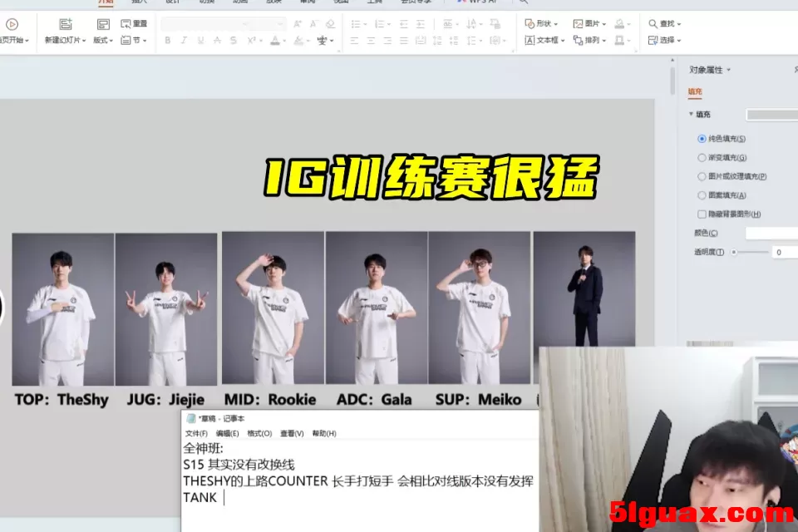Open the font size combo box
The width and height of the screenshot is (798, 532).
pyautogui.click(x=268, y=24)
